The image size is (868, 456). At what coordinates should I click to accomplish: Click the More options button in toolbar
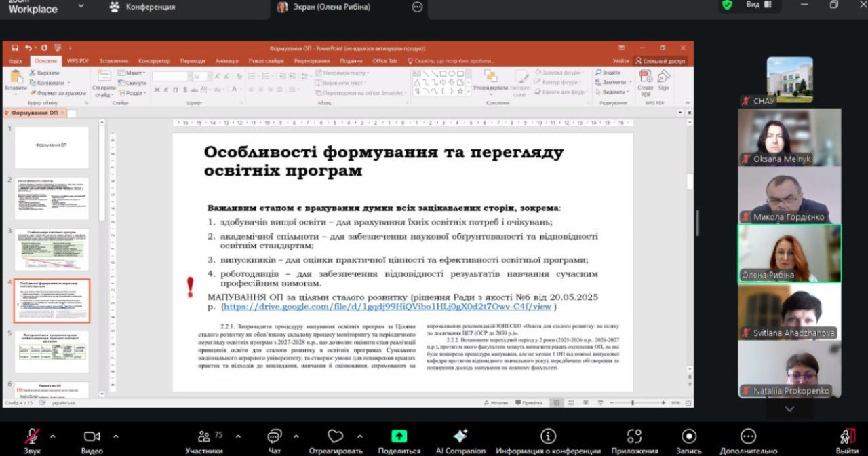[748, 436]
